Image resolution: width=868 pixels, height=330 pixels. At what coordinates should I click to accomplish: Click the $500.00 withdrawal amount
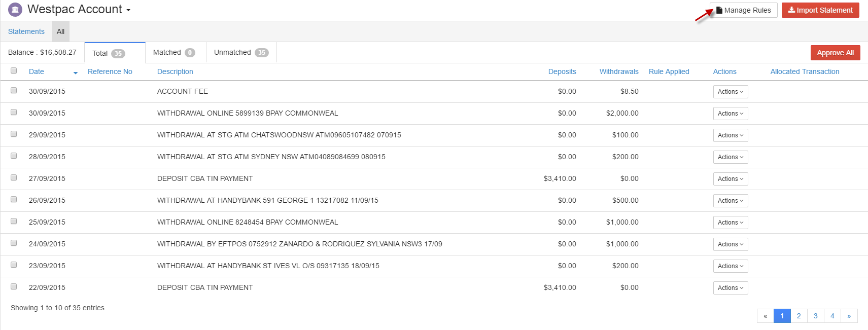pyautogui.click(x=625, y=200)
